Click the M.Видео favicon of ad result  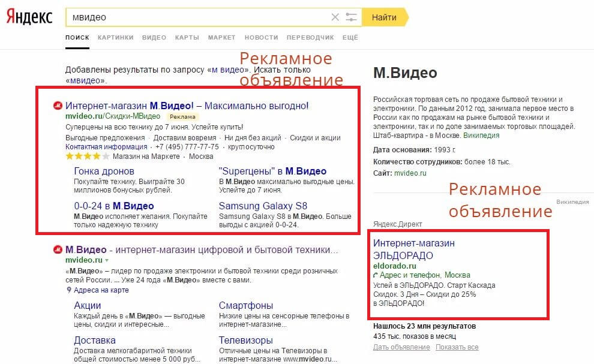(58, 106)
